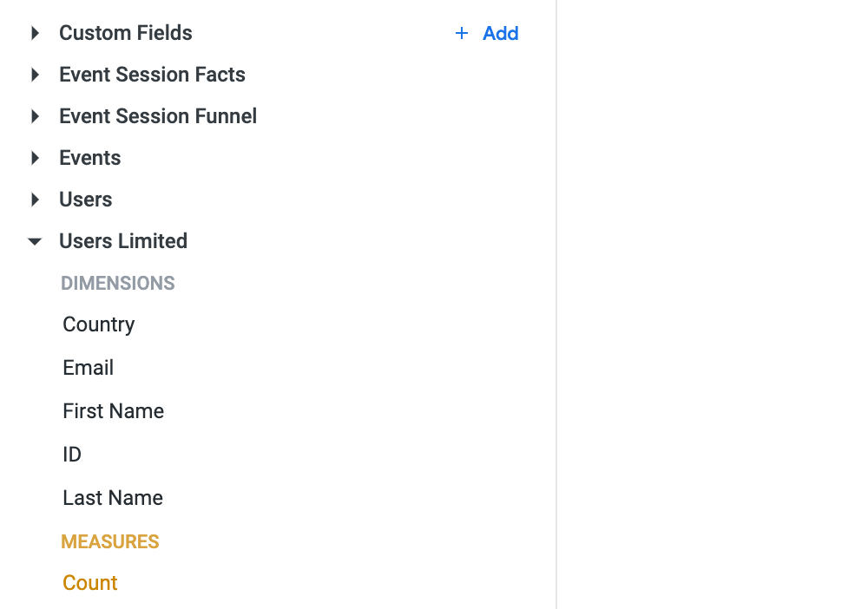This screenshot has height=609, width=868.
Task: Click the plus icon next to Add
Action: click(x=461, y=33)
